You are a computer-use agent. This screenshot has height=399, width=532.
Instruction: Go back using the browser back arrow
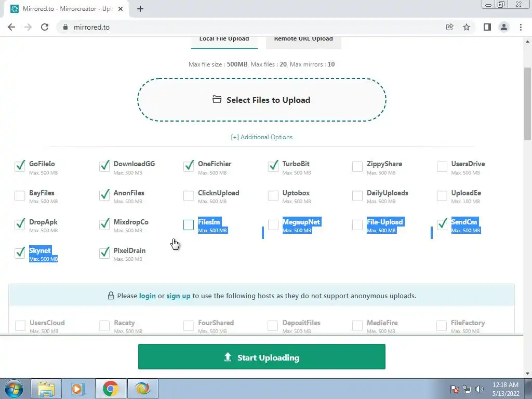click(x=11, y=27)
